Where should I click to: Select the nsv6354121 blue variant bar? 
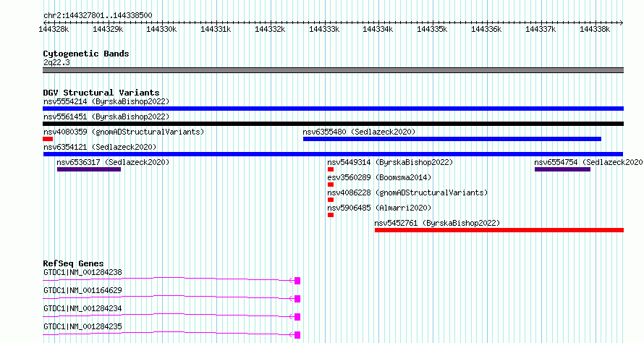pos(333,154)
